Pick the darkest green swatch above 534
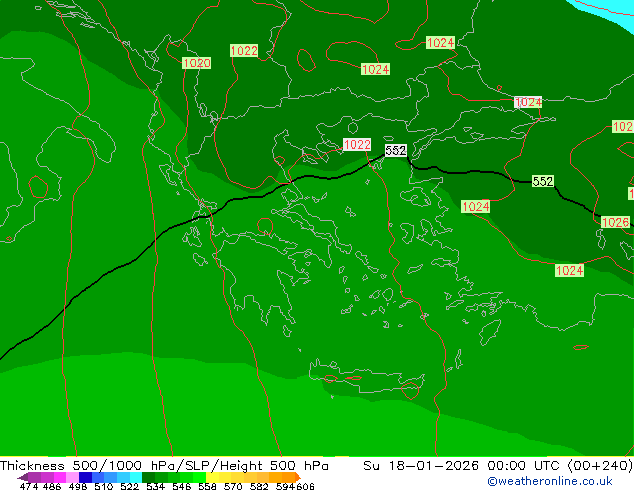 pos(148,477)
